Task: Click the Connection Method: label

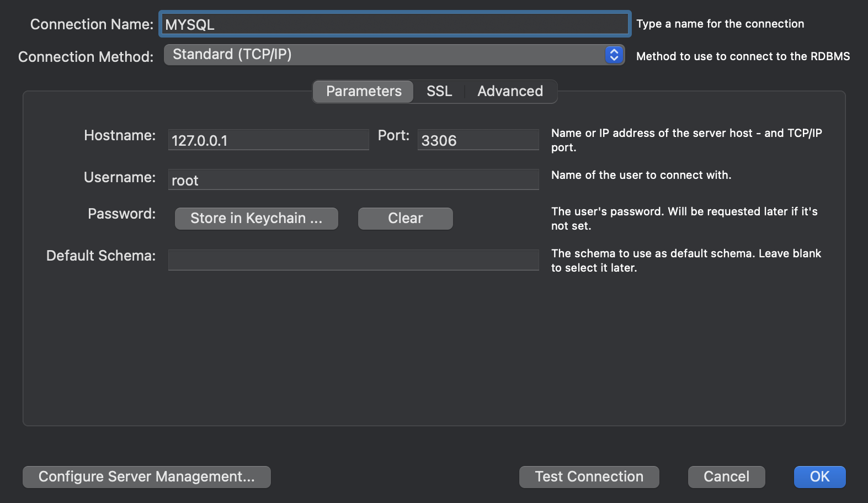Action: click(86, 57)
